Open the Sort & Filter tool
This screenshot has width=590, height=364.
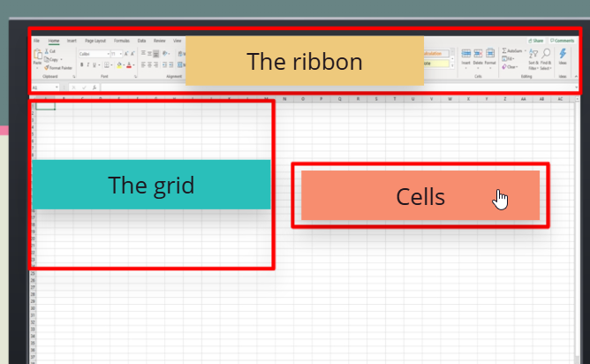tap(533, 55)
